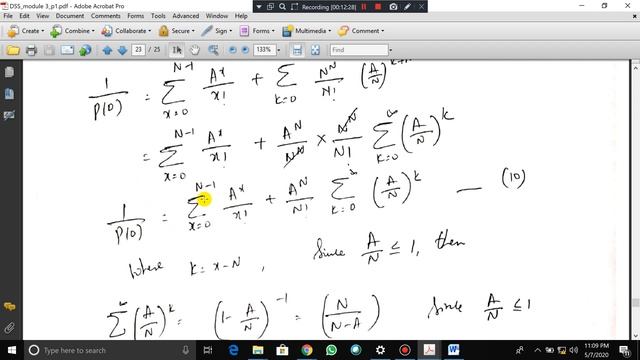Open the Multimedia dropdown

point(307,31)
